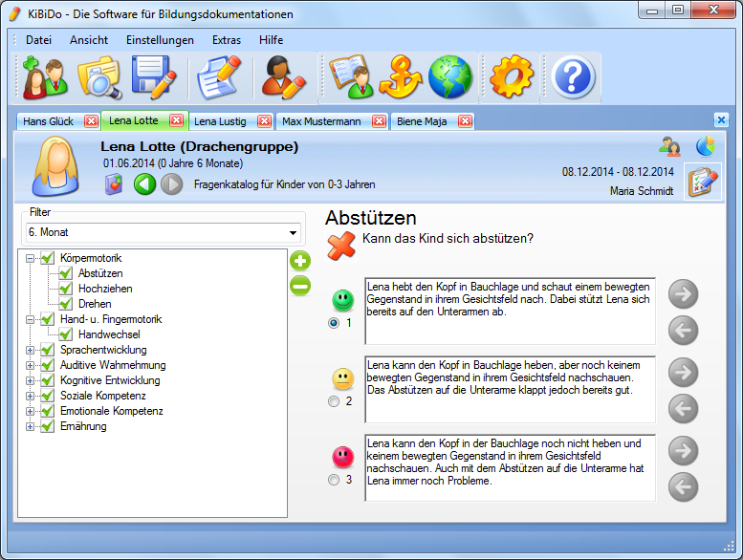Click the blue question mark help icon
This screenshot has width=743, height=560.
click(574, 78)
